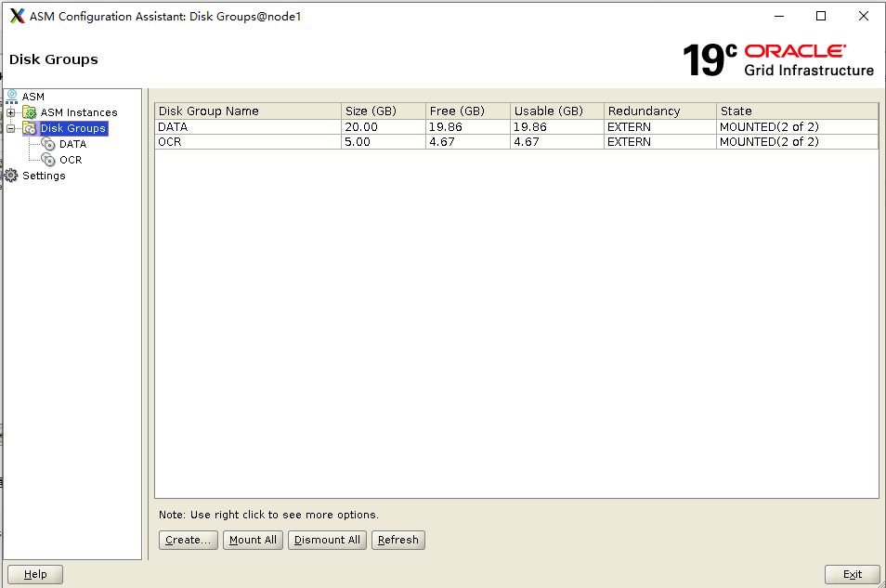Select Disk Groups in the tree
Image resolution: width=886 pixels, height=588 pixels.
(72, 128)
